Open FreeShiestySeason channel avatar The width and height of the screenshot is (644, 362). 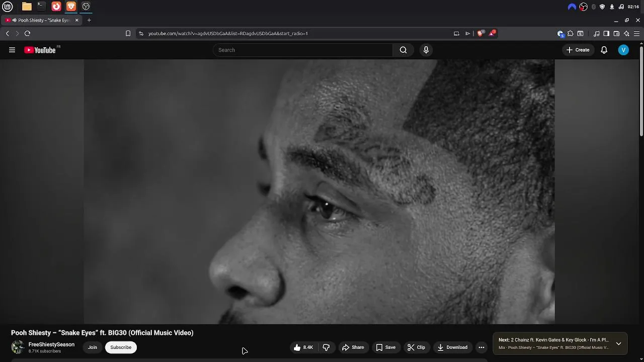pyautogui.click(x=18, y=347)
